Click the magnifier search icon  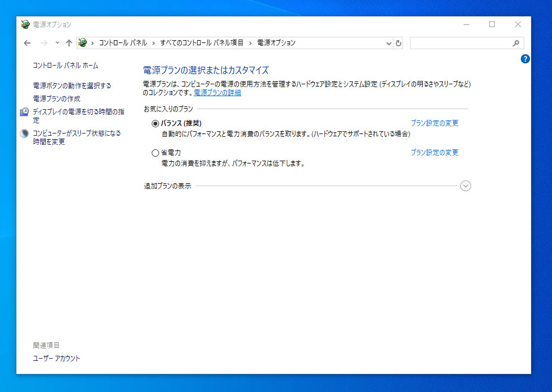click(516, 44)
